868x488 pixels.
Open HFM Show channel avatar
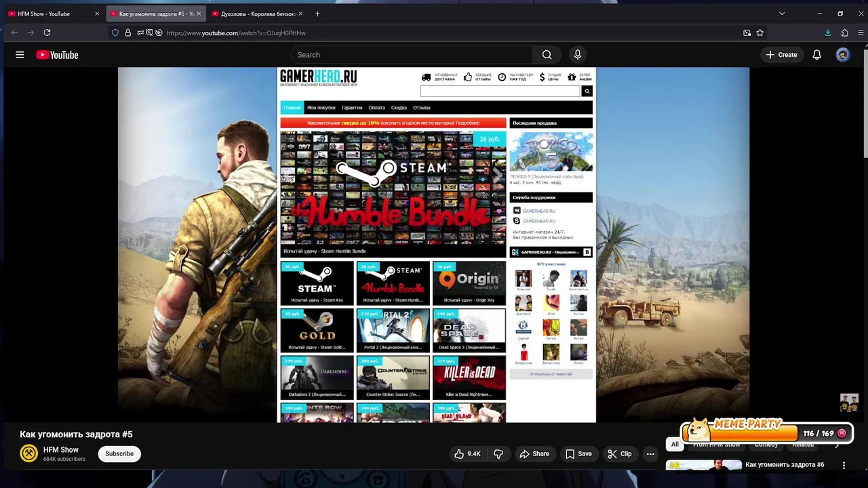click(x=28, y=453)
